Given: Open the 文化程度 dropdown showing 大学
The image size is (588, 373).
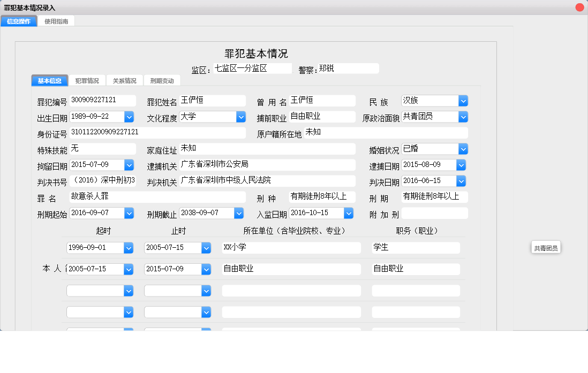Looking at the screenshot, I should [240, 116].
